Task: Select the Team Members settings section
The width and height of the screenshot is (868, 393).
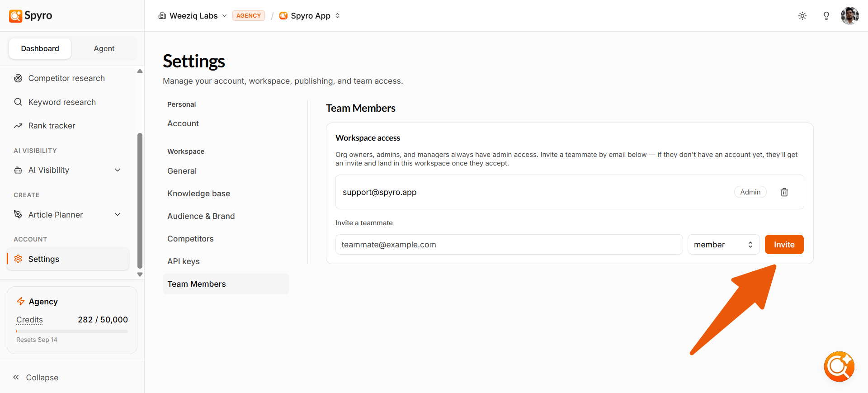Action: coord(226,284)
